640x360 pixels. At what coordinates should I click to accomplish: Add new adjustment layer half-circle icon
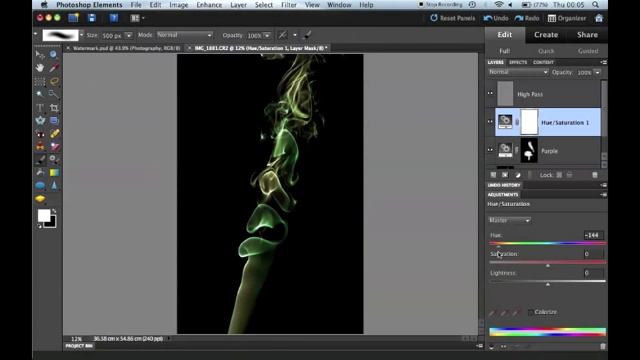(x=518, y=175)
